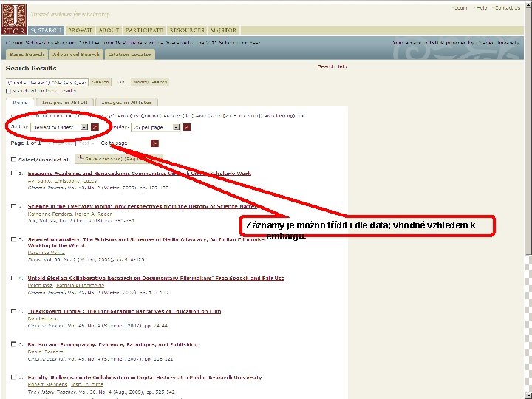
Task: Open article 'Science in the Everyday World'
Action: (142, 206)
